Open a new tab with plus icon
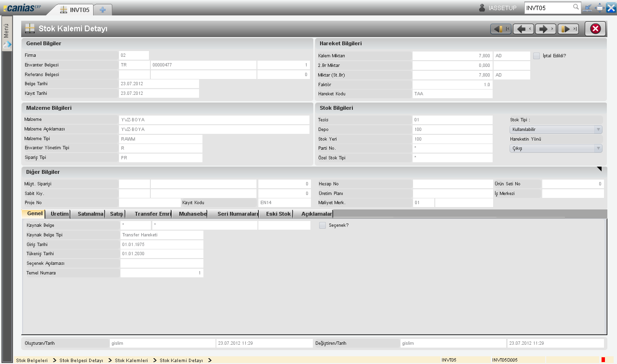 (103, 10)
